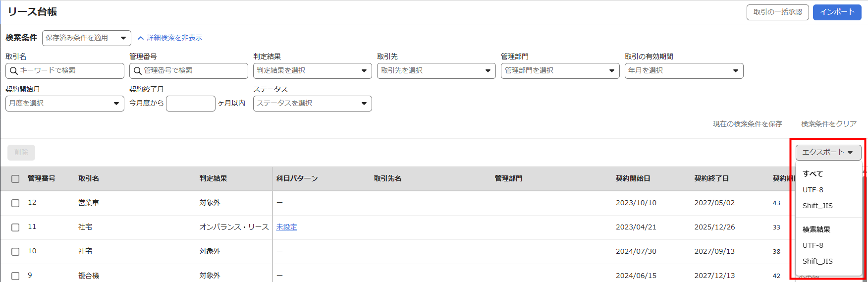Open the 保存済み条件を適用 dropdown
This screenshot has height=282, width=868.
[86, 38]
